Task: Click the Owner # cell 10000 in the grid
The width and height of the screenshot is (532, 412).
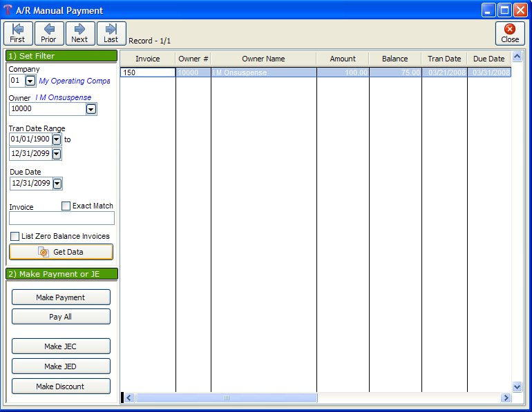Action: click(193, 72)
